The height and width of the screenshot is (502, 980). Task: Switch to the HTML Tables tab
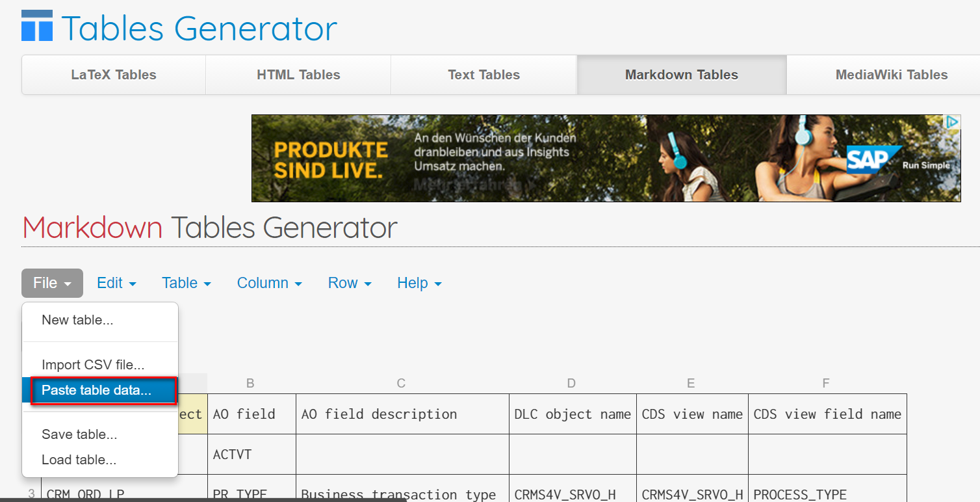tap(298, 75)
